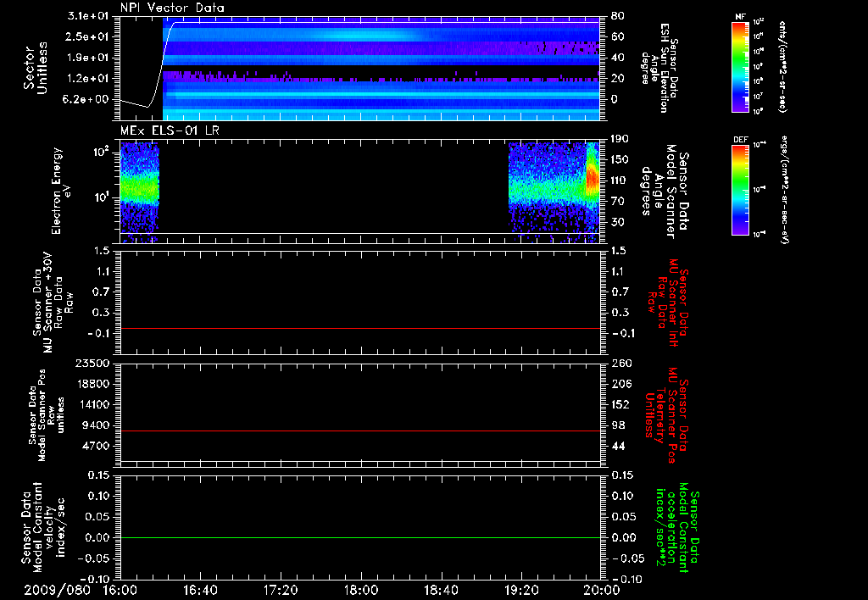Click the "Model Scanner Pos Raw" axis label
Image resolution: width=868 pixels, height=600 pixels.
(x=47, y=415)
